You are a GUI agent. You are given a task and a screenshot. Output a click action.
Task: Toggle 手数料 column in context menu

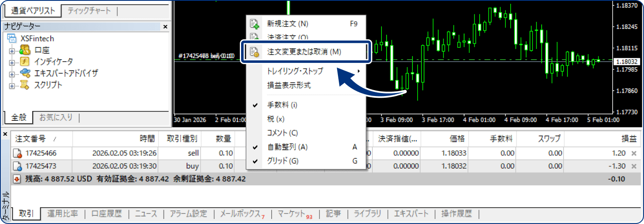click(306, 105)
